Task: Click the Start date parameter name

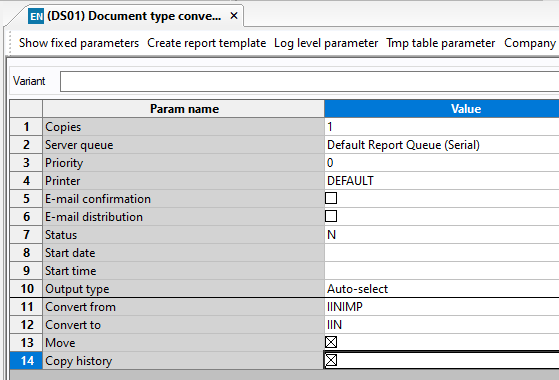Action: (x=183, y=253)
